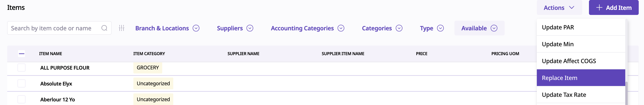Open the filter settings sliders icon
Viewport: 644px width, 105px height.
[x=122, y=28]
